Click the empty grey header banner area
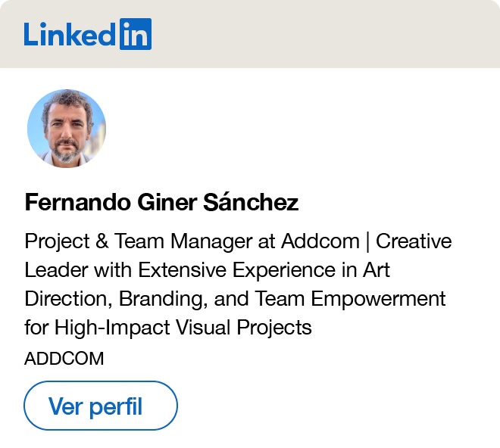This screenshot has height=448, width=500. click(x=326, y=34)
